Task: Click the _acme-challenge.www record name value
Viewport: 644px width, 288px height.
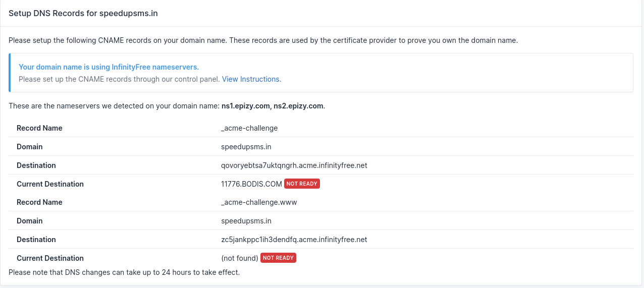Action: tap(259, 202)
